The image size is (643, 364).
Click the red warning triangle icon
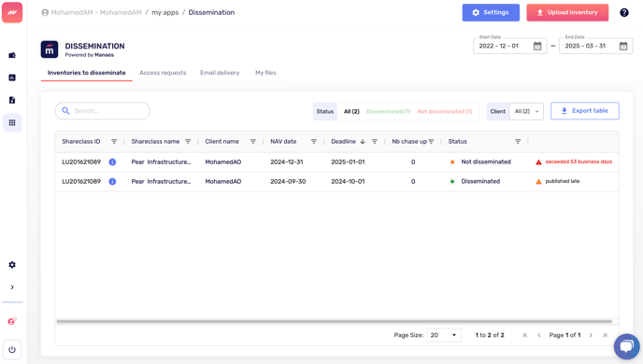[x=539, y=162]
